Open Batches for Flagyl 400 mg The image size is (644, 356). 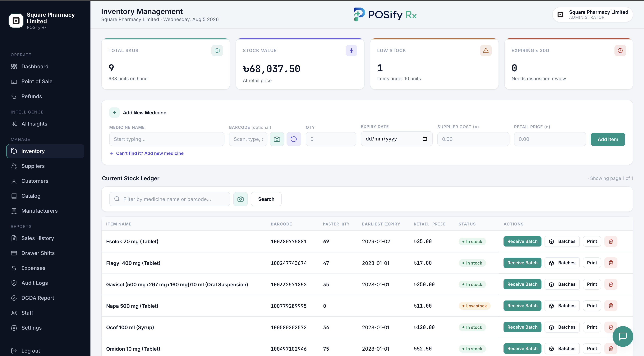tap(562, 263)
